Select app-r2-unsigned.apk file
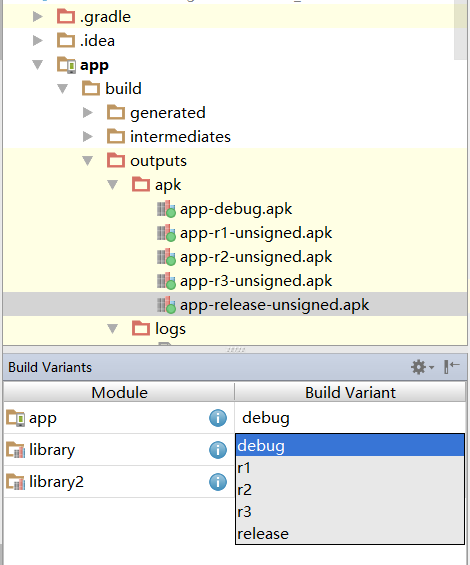Image resolution: width=470 pixels, height=565 pixels. coord(256,257)
